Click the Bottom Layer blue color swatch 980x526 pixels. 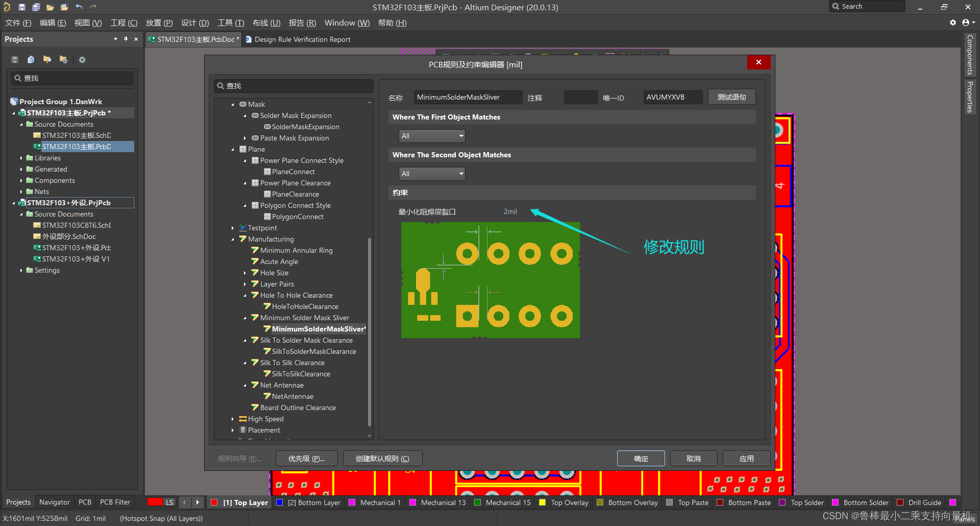click(279, 502)
